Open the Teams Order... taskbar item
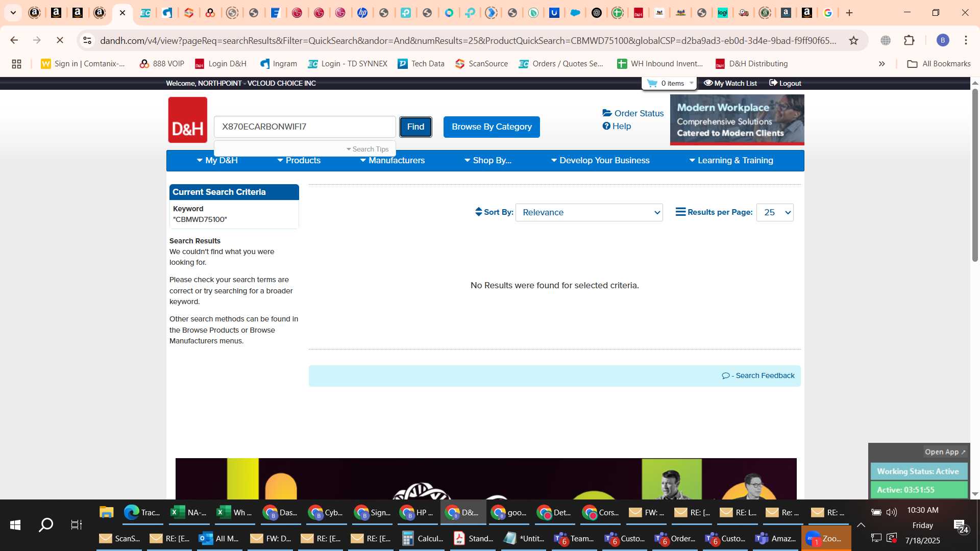 (675, 538)
